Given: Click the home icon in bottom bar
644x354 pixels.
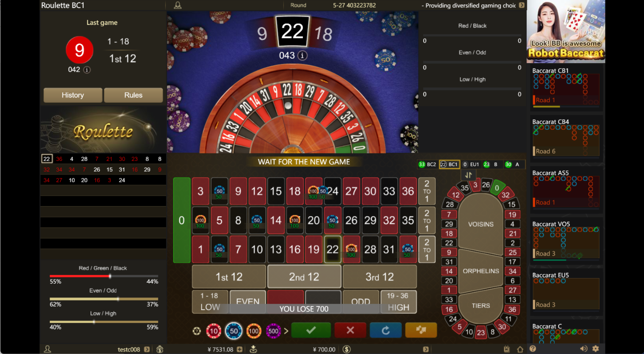Looking at the screenshot, I should [x=520, y=349].
